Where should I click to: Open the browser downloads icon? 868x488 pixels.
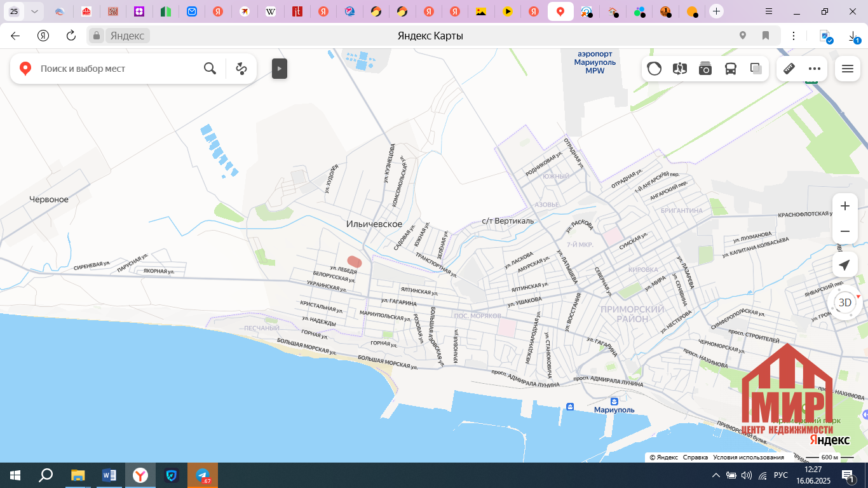coord(854,37)
